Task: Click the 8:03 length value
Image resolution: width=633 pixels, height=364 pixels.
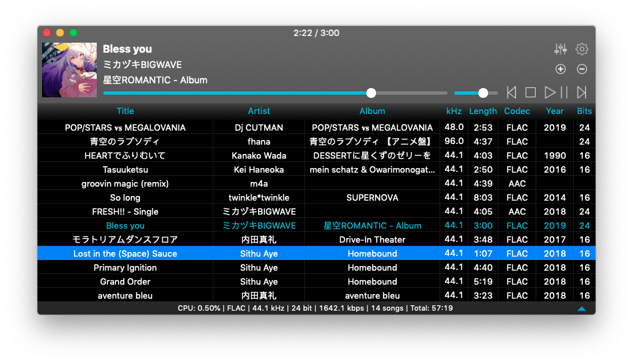Action: pyautogui.click(x=483, y=198)
